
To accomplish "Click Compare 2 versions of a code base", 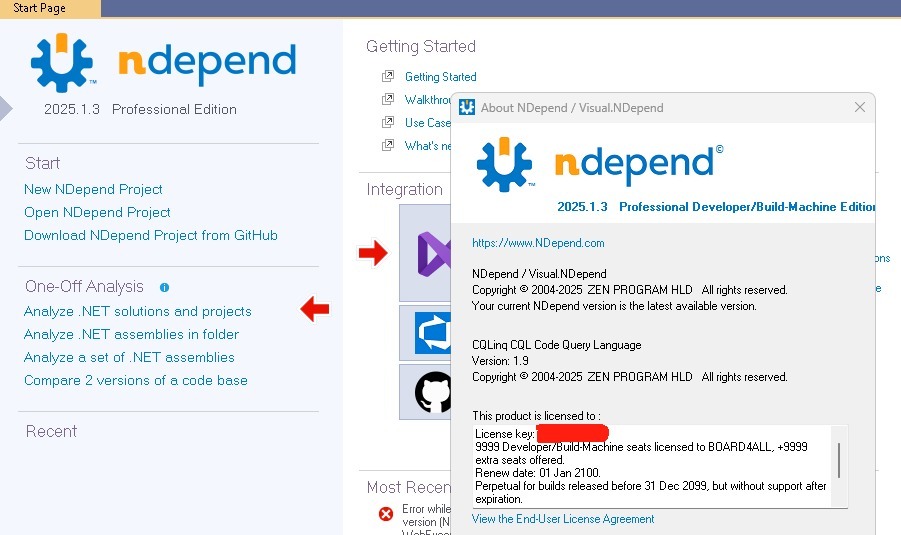I will coord(136,380).
